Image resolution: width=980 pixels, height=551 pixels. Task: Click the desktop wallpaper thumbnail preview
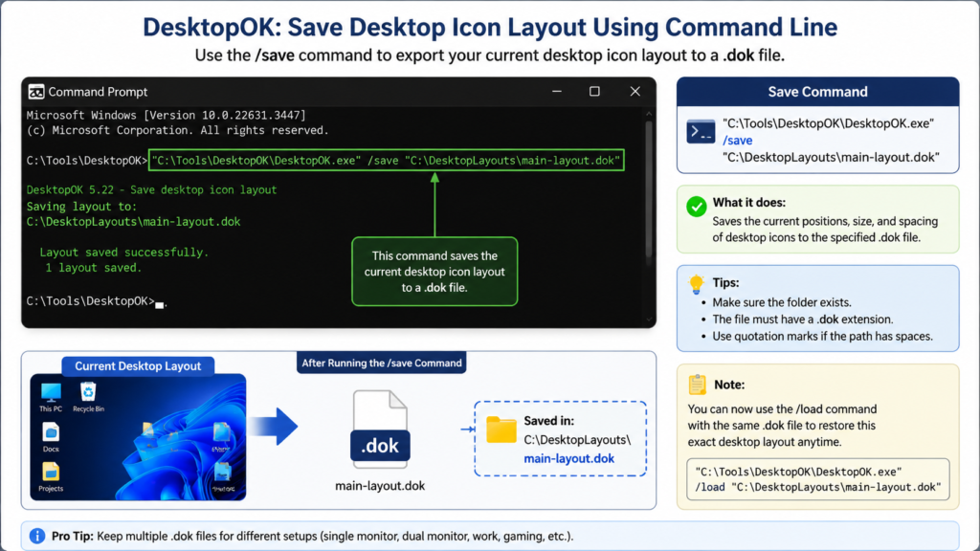pos(138,437)
